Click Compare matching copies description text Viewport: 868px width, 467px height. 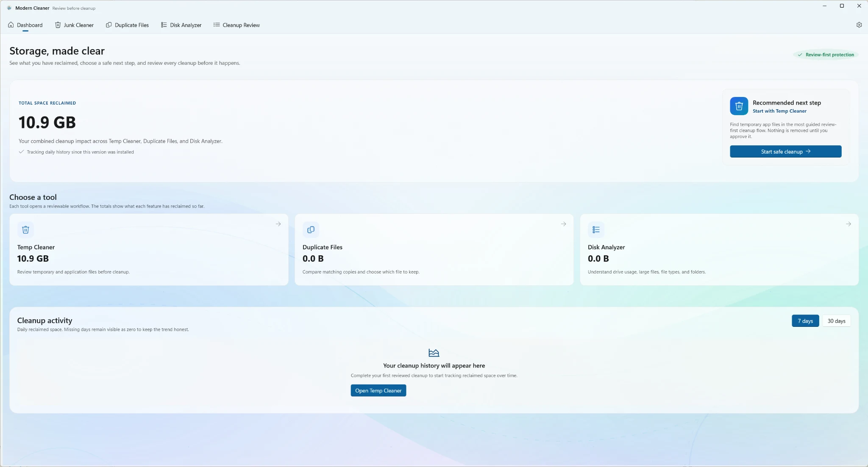pos(361,272)
